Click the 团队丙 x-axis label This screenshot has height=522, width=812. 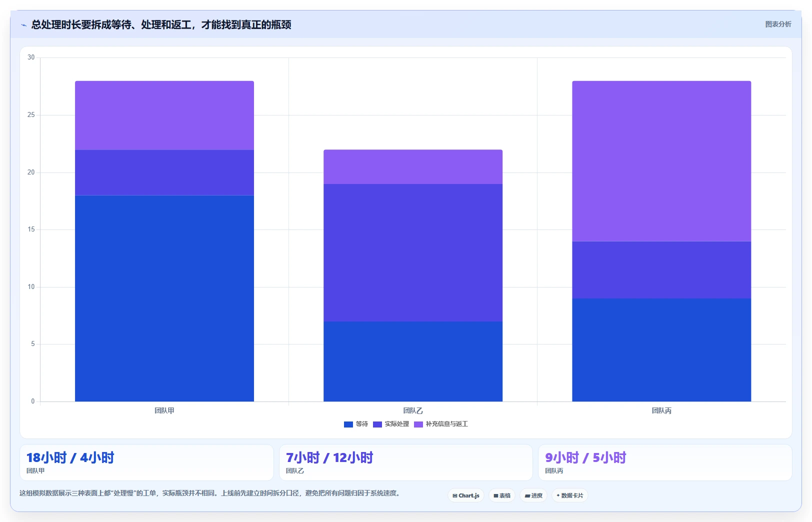tap(661, 410)
